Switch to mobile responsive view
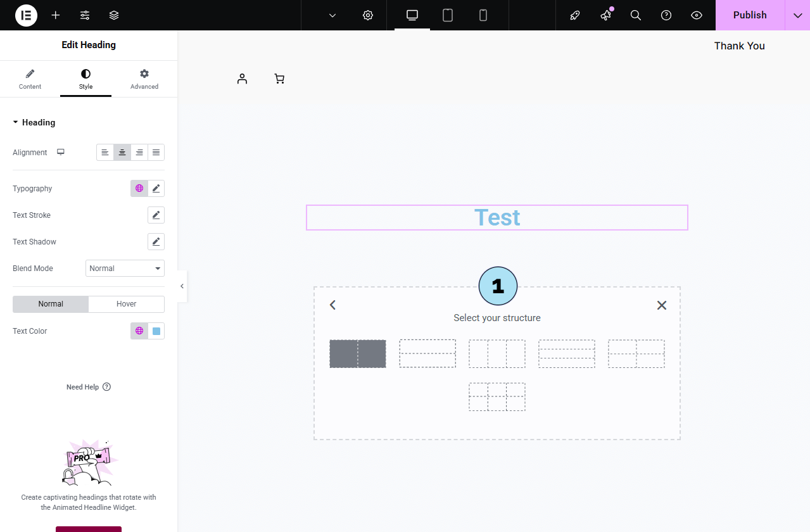Screen dimensions: 810x532 click(x=483, y=15)
